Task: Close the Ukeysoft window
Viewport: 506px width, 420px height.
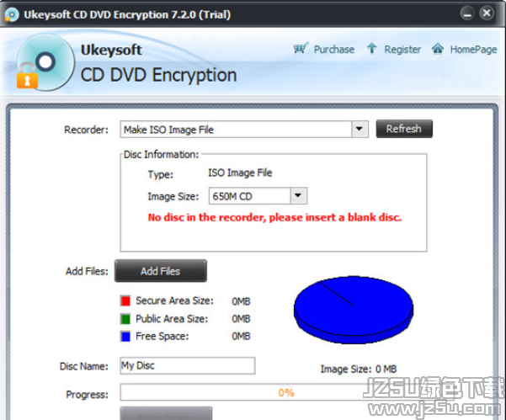Action: 487,13
